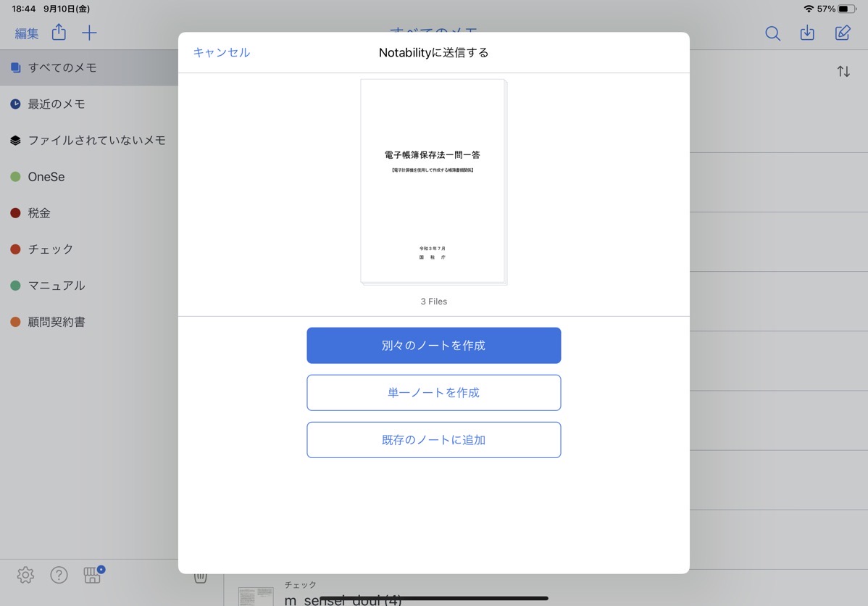The image size is (868, 606).
Task: Tap the Wi-Fi status icon
Action: (809, 9)
